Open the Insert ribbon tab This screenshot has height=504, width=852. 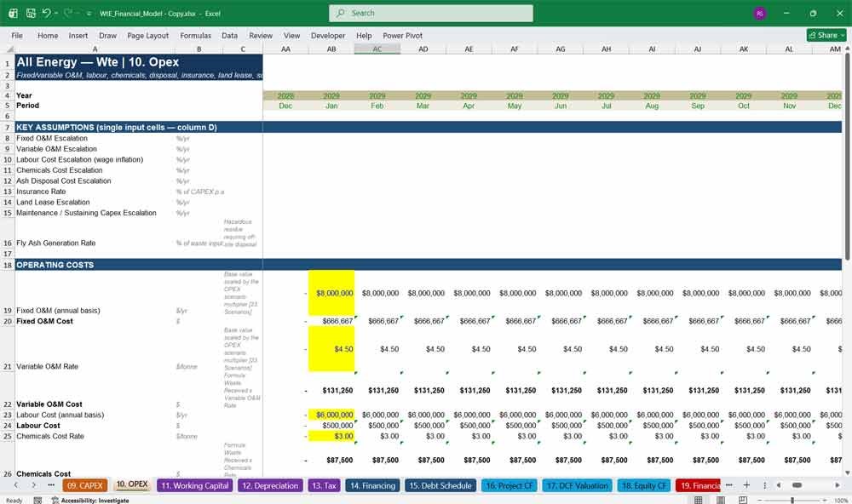coord(78,35)
